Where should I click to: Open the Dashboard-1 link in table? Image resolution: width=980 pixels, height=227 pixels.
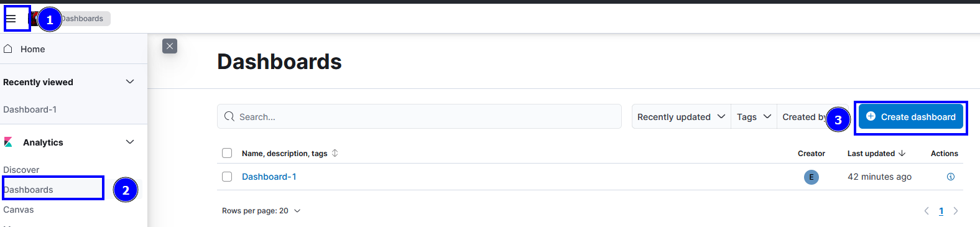[x=269, y=177]
